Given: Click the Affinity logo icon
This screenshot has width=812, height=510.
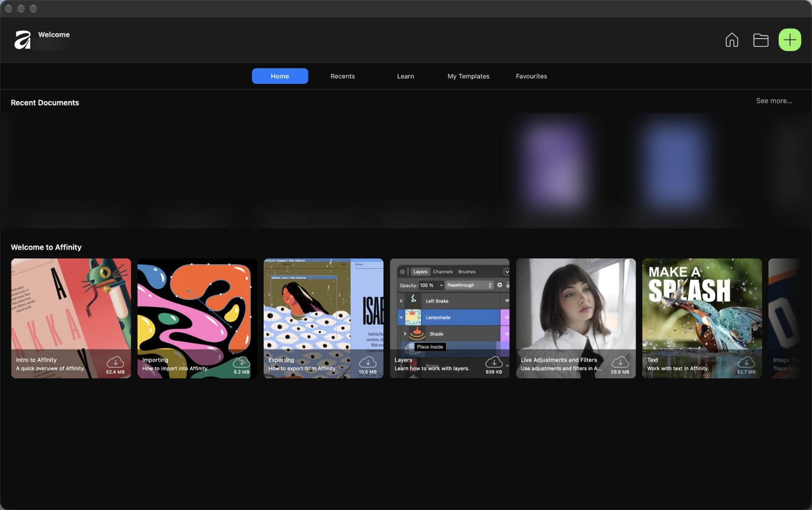Looking at the screenshot, I should 22,40.
